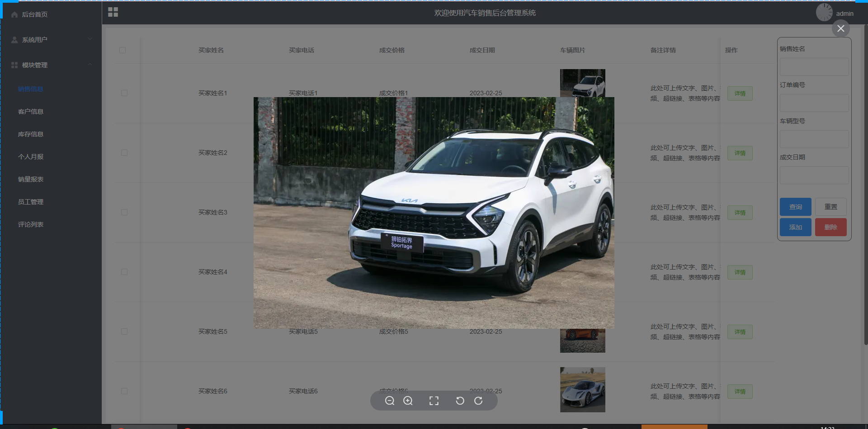
Task: Open 详情 for 买家姓名3 row
Action: 740,213
